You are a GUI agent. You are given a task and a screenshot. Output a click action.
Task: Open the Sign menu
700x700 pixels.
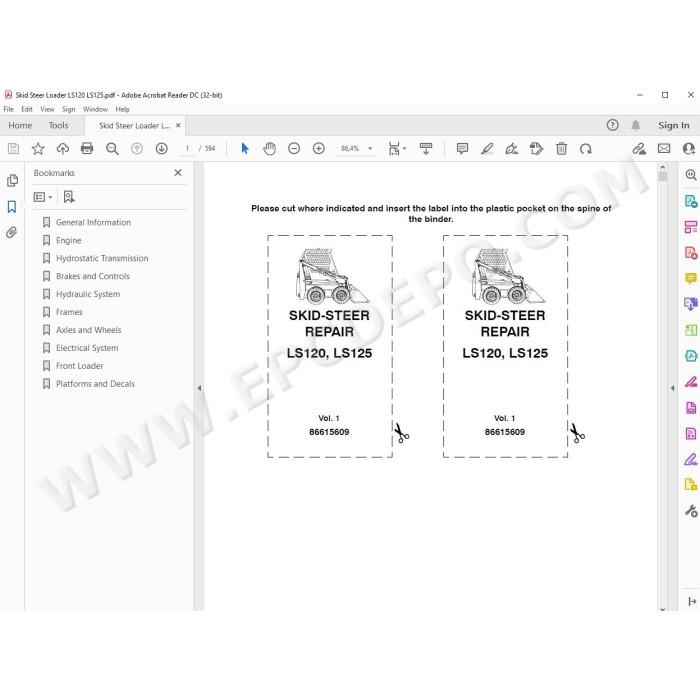coord(68,109)
